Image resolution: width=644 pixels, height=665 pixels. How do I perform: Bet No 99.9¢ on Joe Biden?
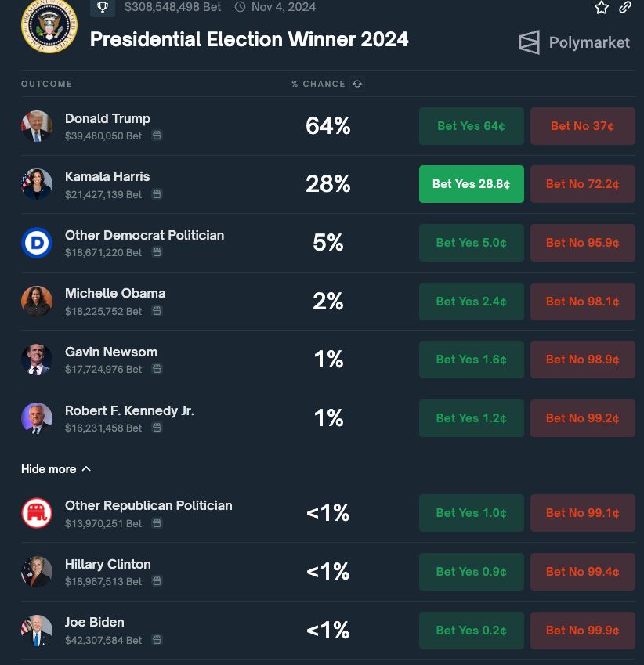[x=582, y=631]
